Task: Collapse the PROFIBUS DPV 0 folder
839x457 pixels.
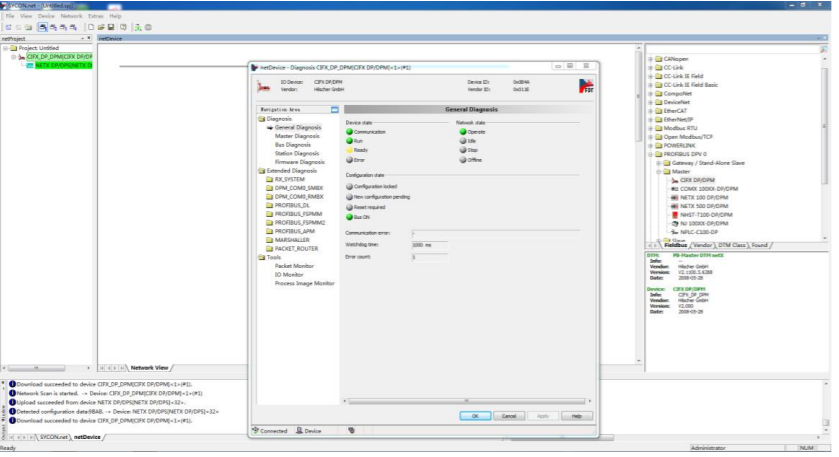Action: point(651,154)
